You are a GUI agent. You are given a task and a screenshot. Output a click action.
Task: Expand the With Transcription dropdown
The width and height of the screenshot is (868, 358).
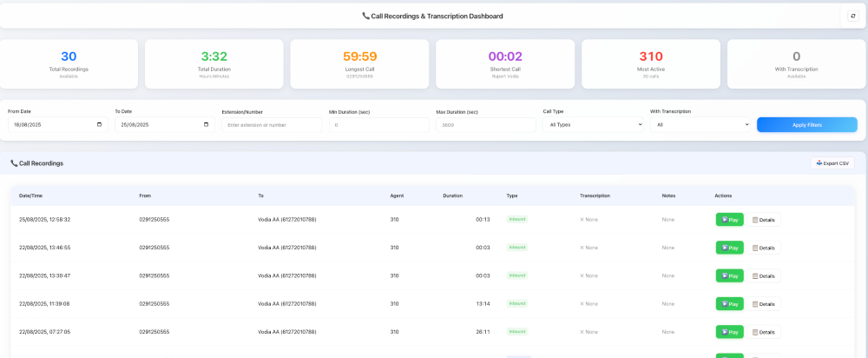(x=700, y=124)
